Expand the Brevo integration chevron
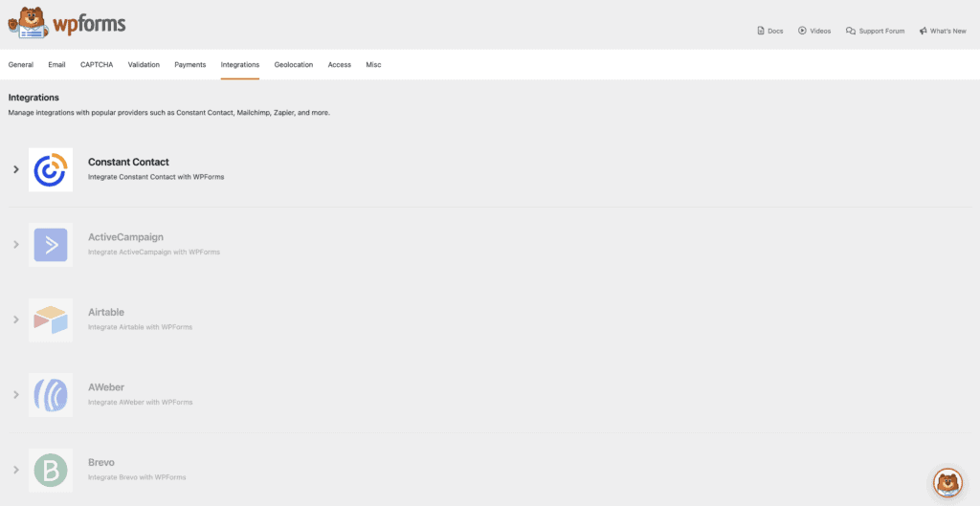This screenshot has width=980, height=506. (16, 469)
